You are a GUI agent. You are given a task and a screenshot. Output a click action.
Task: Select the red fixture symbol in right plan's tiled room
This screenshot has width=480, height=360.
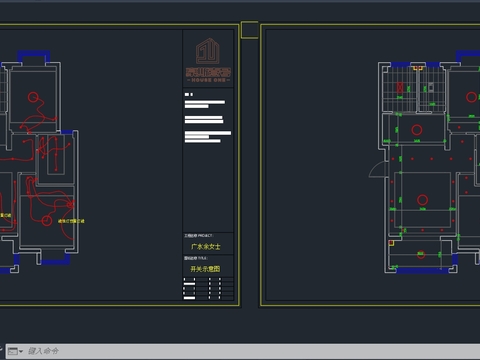click(x=400, y=88)
